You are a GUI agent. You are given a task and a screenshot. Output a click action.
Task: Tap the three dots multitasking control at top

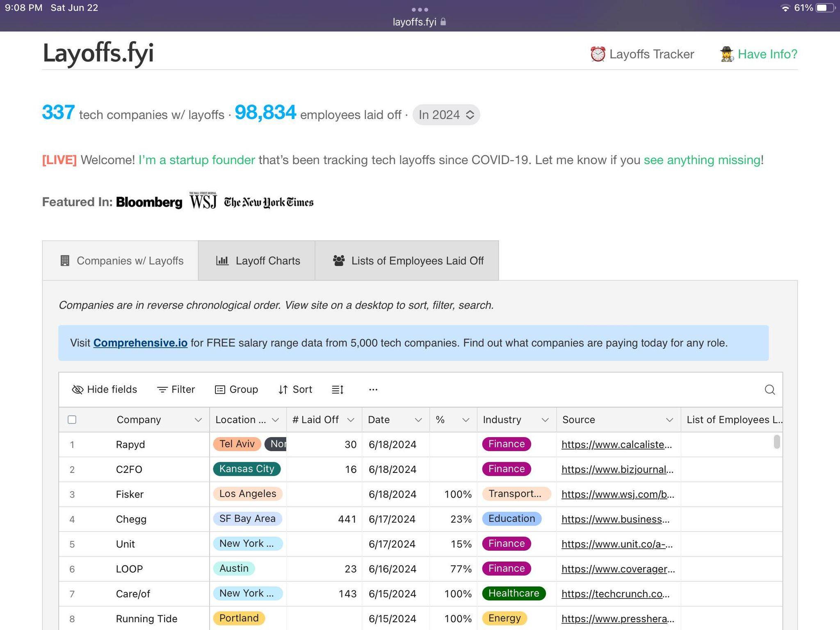420,9
